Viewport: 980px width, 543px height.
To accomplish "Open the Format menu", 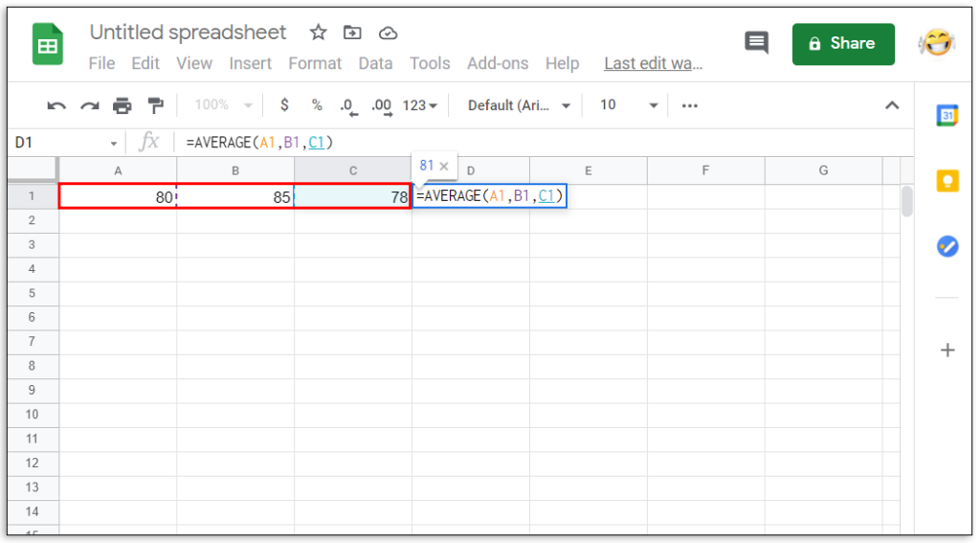I will (315, 64).
